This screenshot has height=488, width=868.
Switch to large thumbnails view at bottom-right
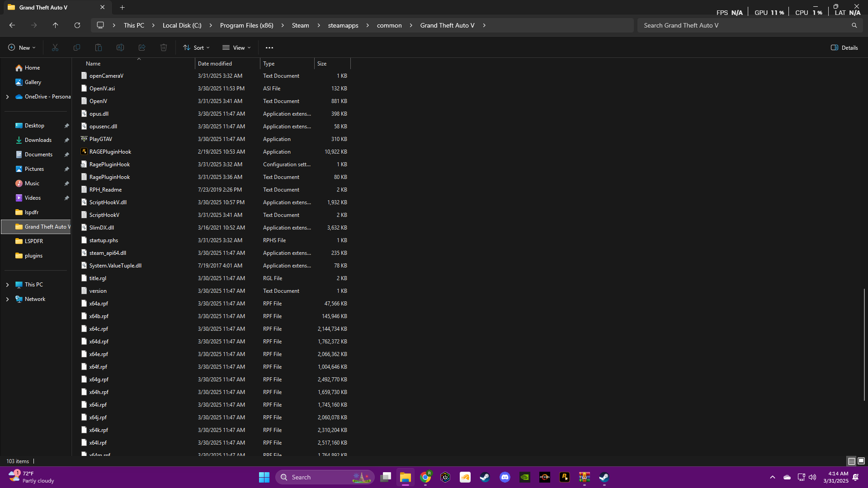861,461
